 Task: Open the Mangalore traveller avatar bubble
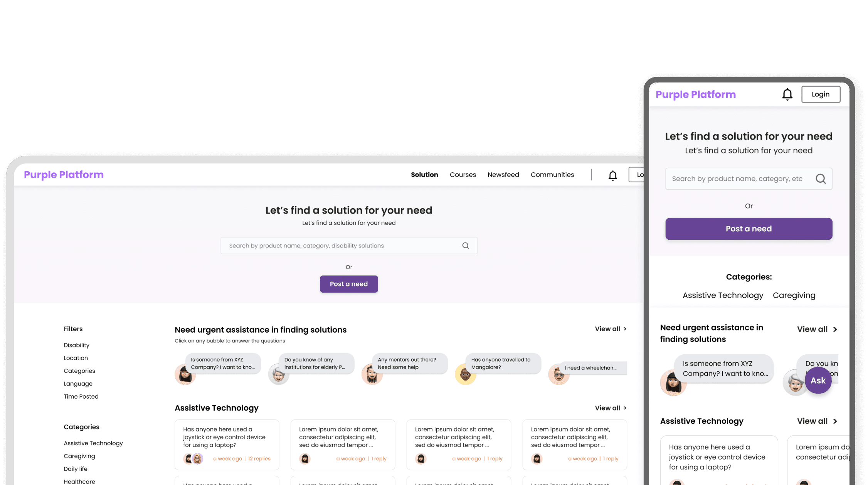point(465,374)
